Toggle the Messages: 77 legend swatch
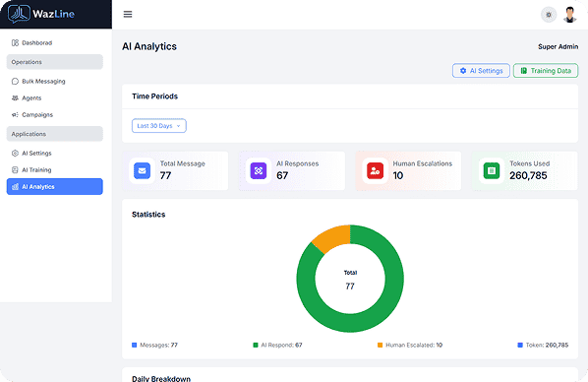This screenshot has width=588, height=382. 135,345
